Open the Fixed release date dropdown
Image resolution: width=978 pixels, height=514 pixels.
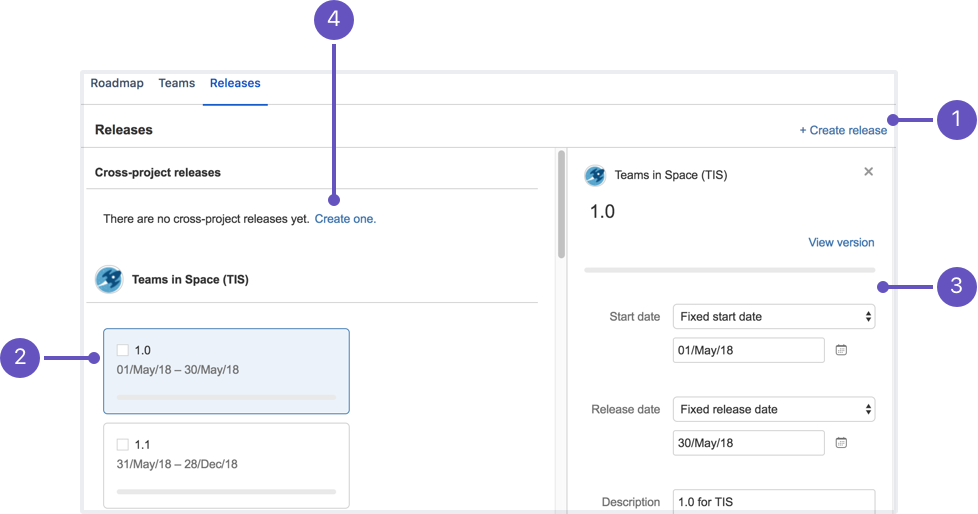coord(773,409)
